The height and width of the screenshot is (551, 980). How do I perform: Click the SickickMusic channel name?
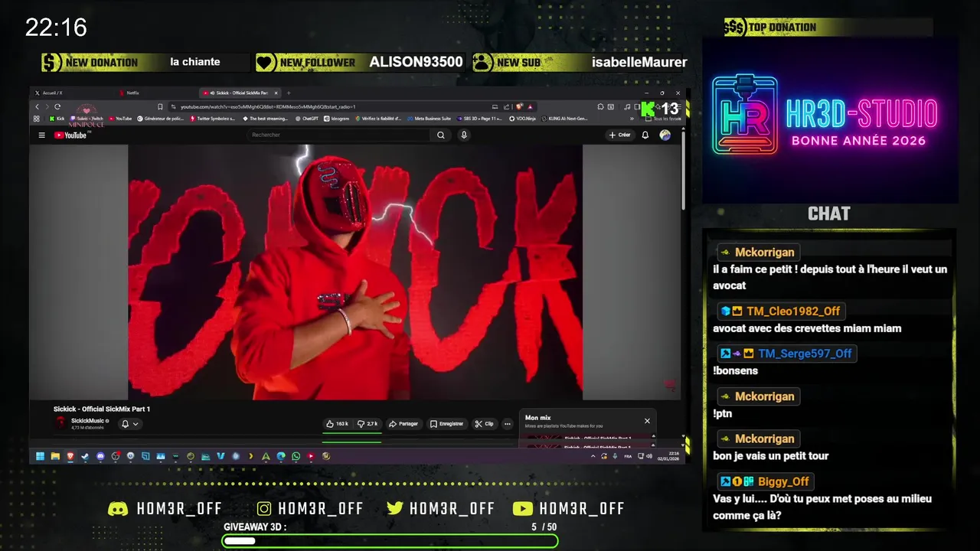coord(87,420)
